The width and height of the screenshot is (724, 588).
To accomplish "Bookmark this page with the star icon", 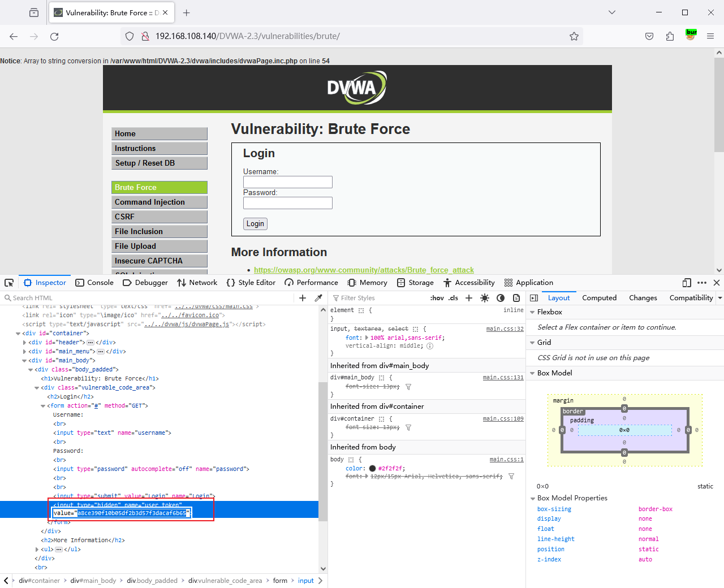I will click(x=574, y=36).
